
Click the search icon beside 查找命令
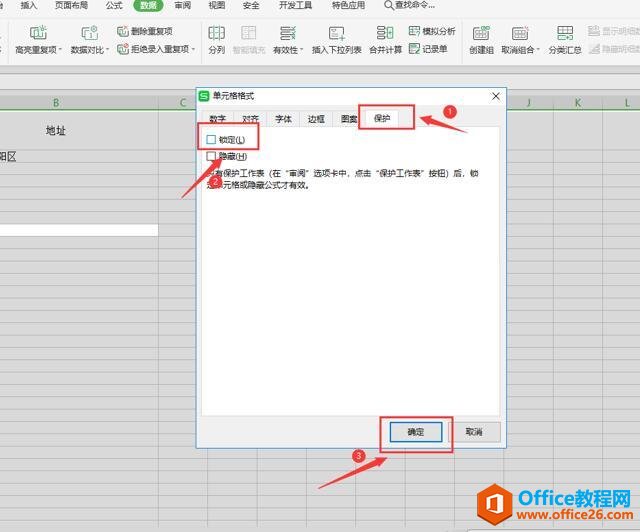389,5
